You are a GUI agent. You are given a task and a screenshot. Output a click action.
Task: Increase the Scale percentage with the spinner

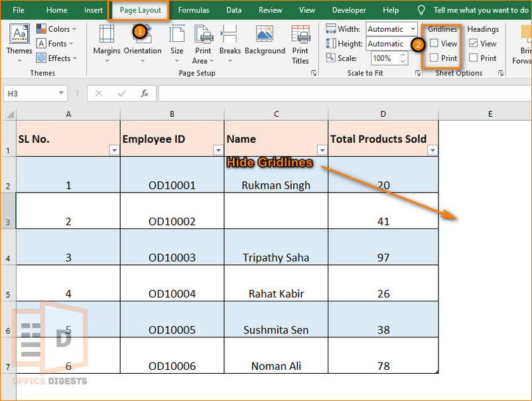click(404, 56)
